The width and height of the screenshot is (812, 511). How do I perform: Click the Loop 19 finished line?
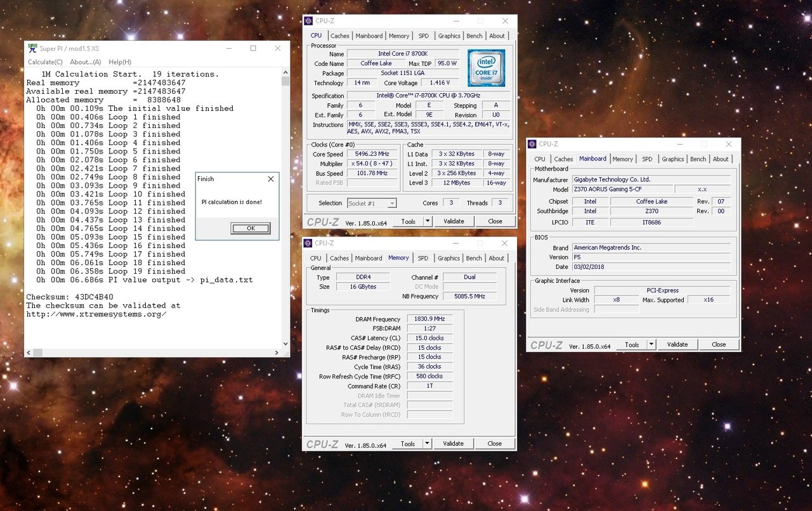(x=111, y=271)
